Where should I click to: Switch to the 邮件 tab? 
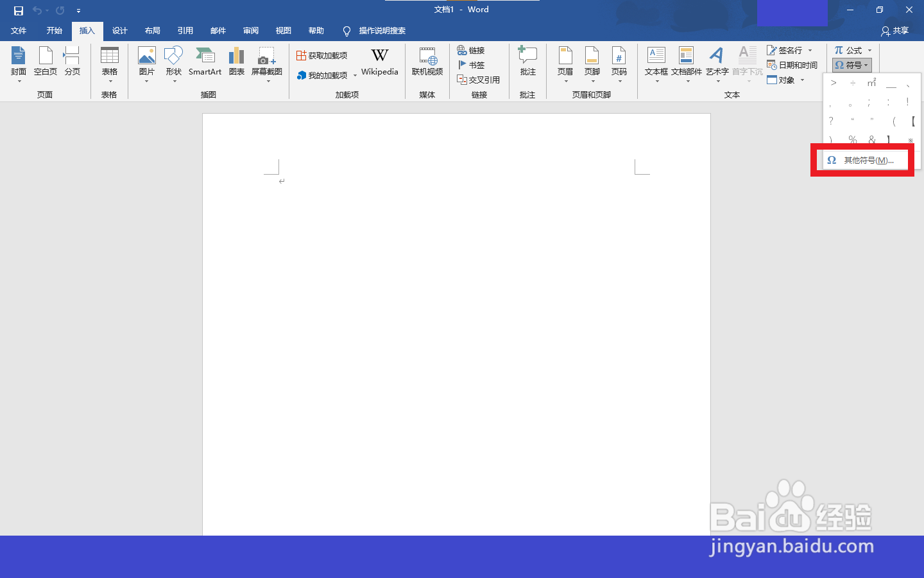[218, 31]
